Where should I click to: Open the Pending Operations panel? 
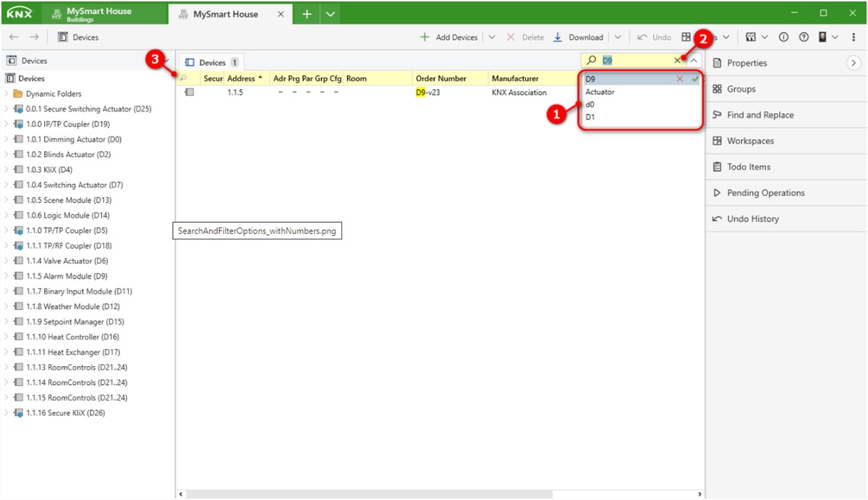[x=786, y=193]
